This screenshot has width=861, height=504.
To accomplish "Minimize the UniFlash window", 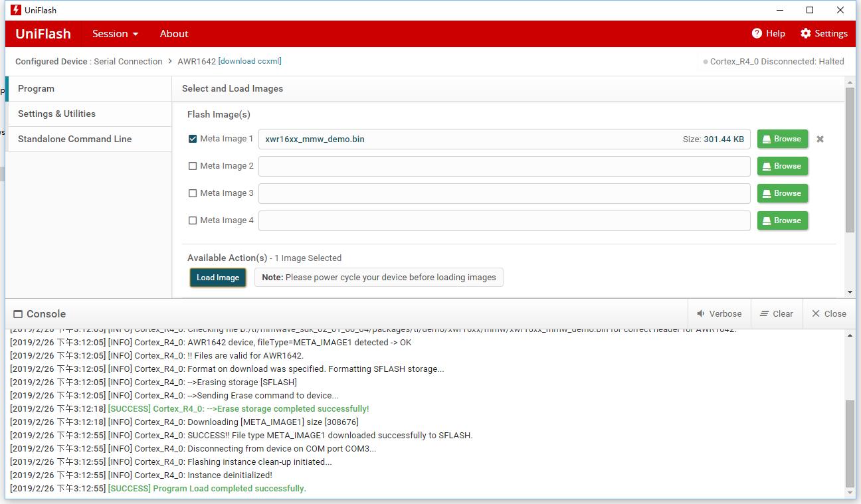I will click(779, 10).
